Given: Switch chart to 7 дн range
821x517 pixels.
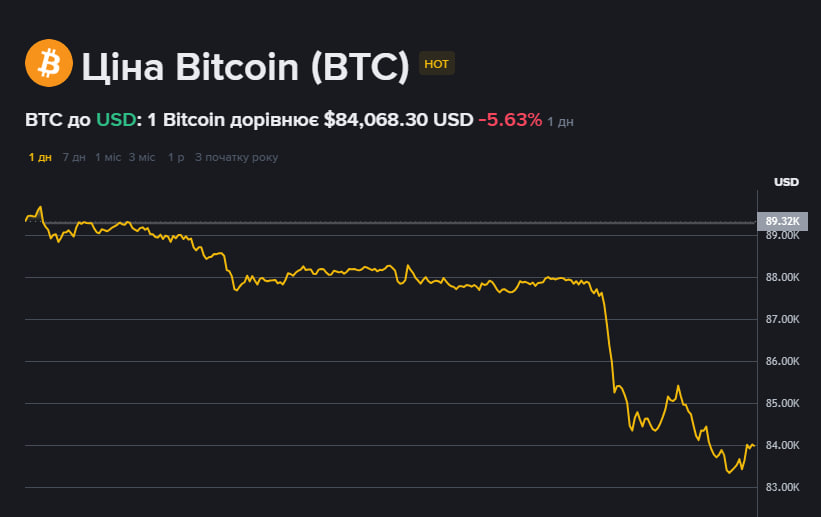Looking at the screenshot, I should [73, 157].
